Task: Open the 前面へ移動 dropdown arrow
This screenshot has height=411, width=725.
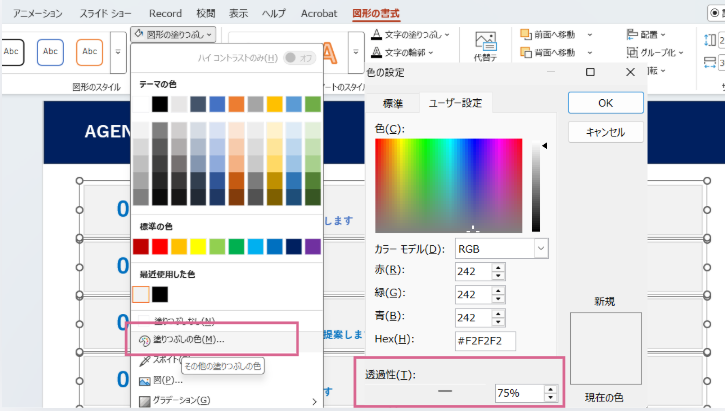Action: click(590, 35)
